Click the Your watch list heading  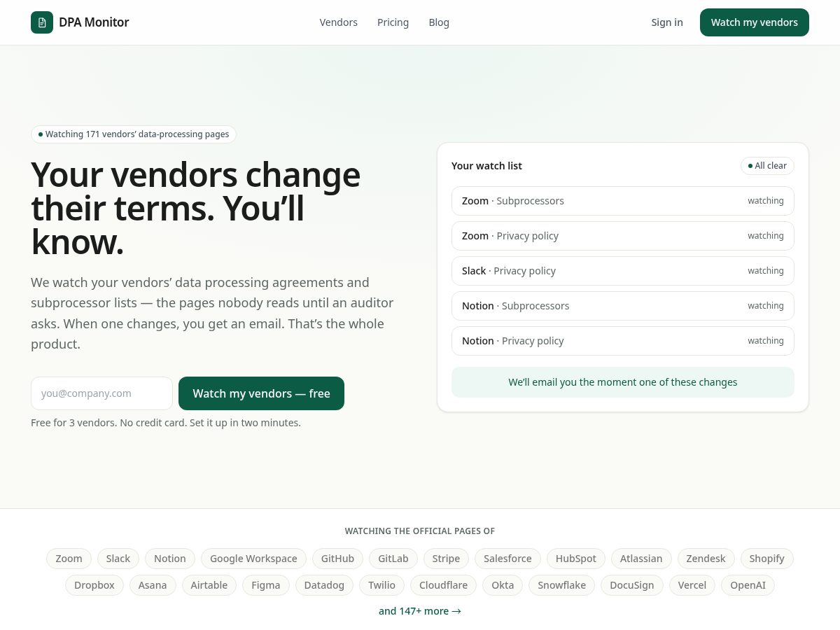486,166
